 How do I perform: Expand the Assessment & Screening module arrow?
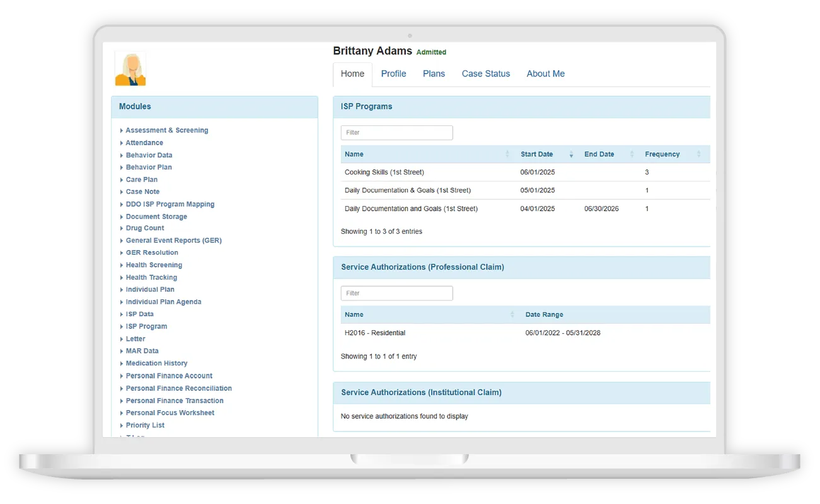(x=122, y=131)
